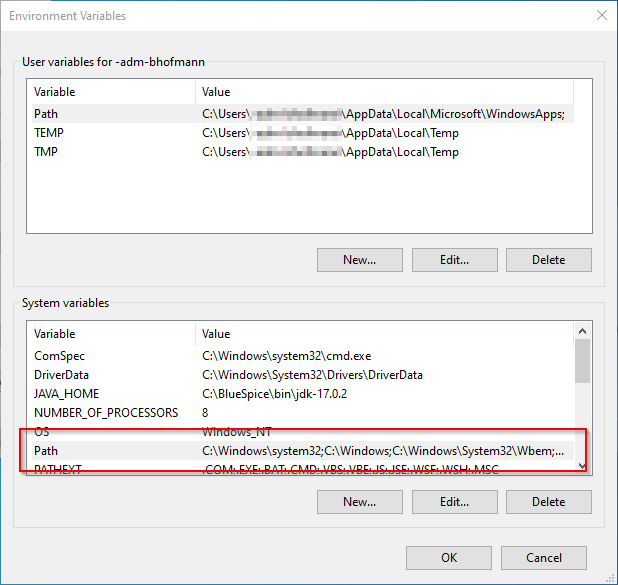Select the TEMP user variable

click(x=49, y=133)
